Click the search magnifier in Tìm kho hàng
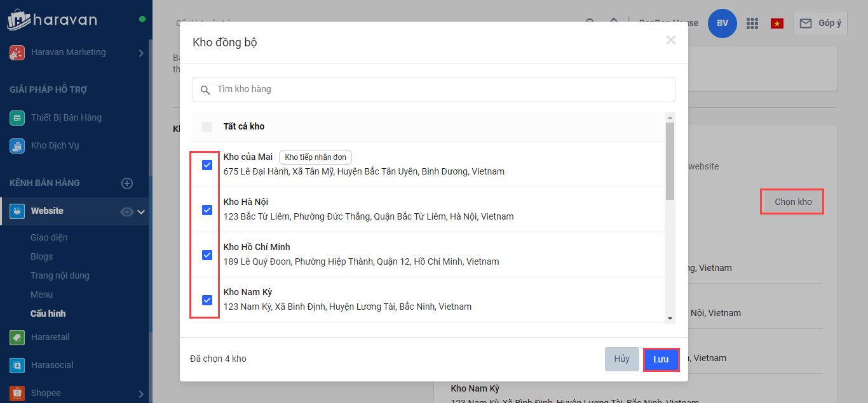 pos(205,90)
